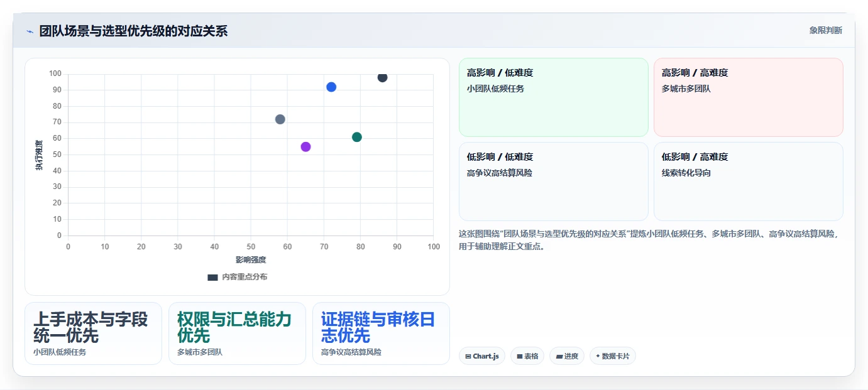The height and width of the screenshot is (390, 868).
Task: Click the 表格 tag chip
Action: tap(527, 356)
